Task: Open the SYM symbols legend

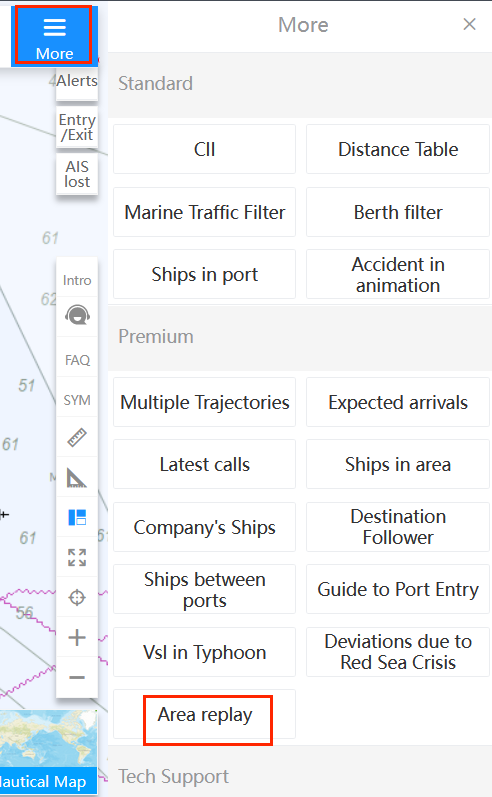Action: [77, 400]
